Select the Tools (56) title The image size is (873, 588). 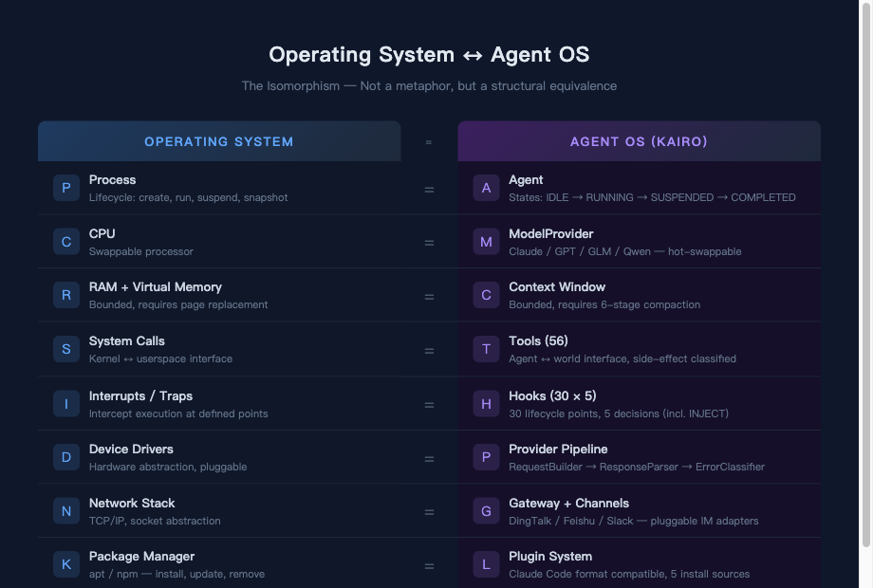[x=538, y=341]
